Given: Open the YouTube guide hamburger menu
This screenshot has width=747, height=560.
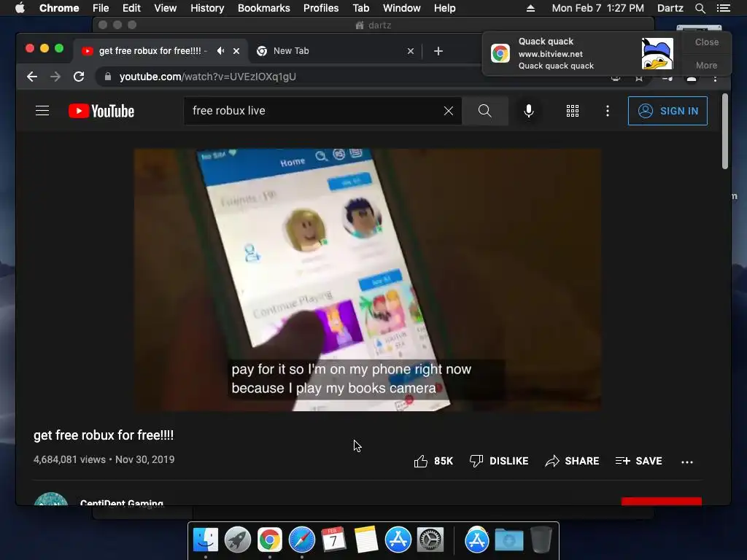Looking at the screenshot, I should tap(42, 111).
